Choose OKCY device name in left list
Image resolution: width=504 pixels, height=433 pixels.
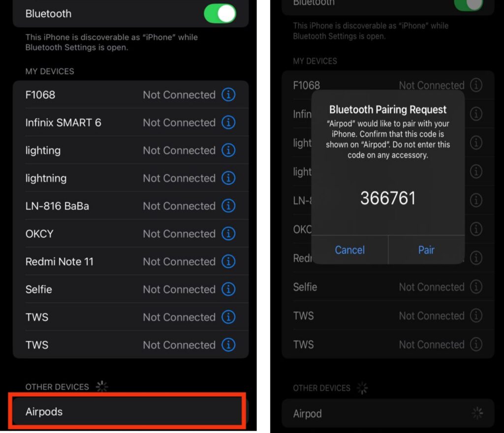(39, 234)
